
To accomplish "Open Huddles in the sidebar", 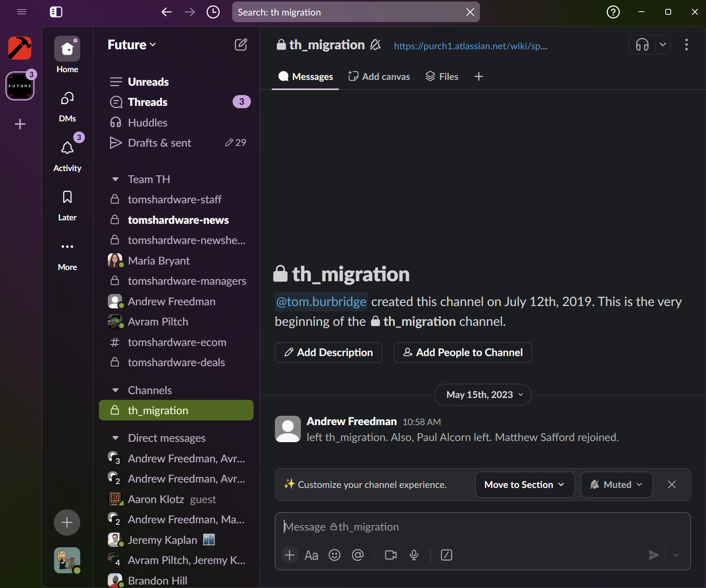I will pyautogui.click(x=176, y=123).
